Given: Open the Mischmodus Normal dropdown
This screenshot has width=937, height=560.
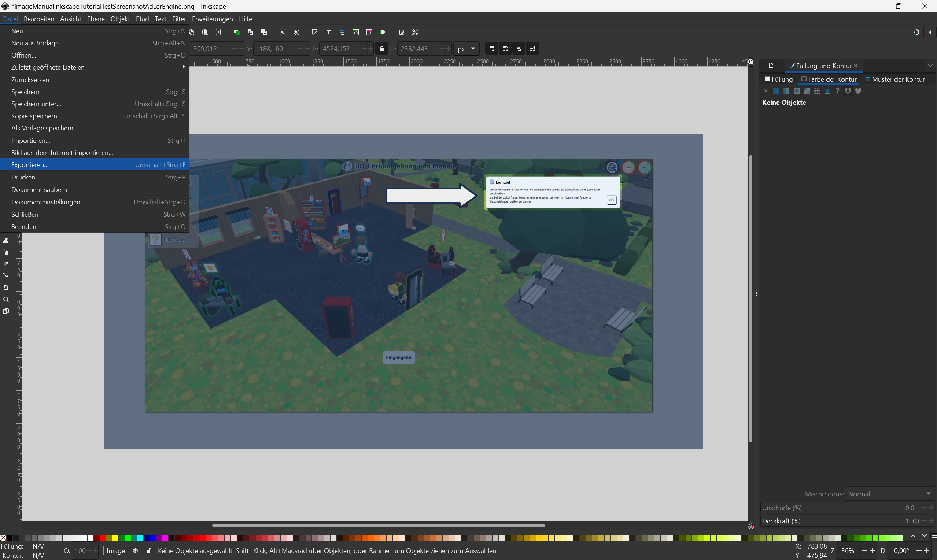Looking at the screenshot, I should point(889,494).
